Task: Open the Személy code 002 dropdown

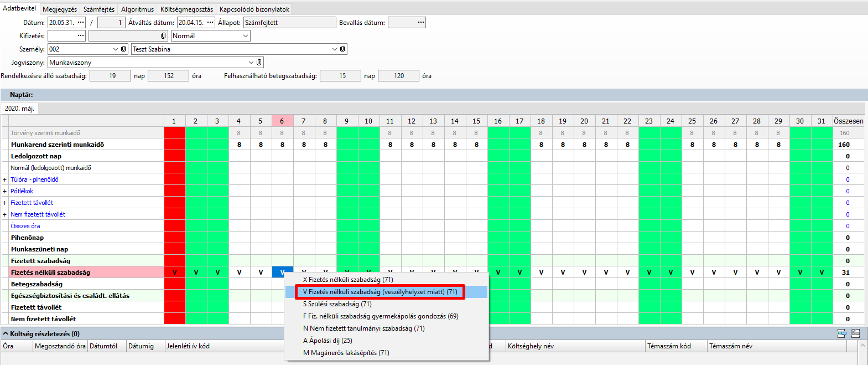Action: tap(116, 49)
